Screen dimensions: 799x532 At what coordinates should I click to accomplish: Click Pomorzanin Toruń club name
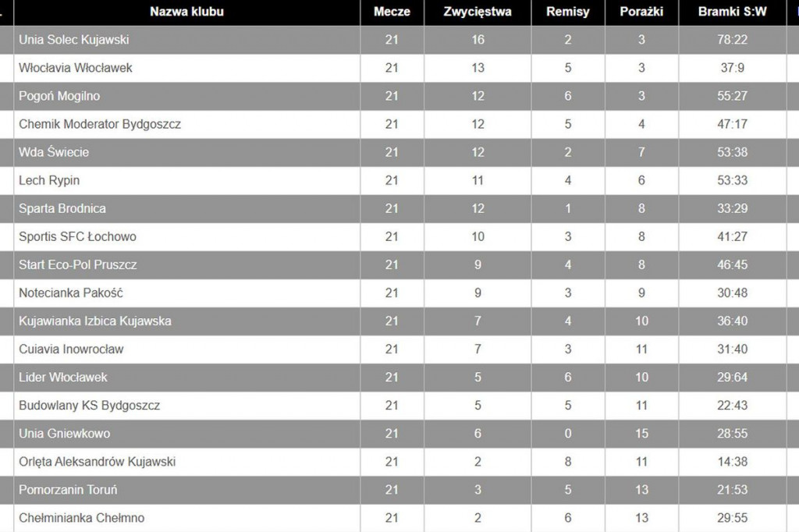coord(68,490)
